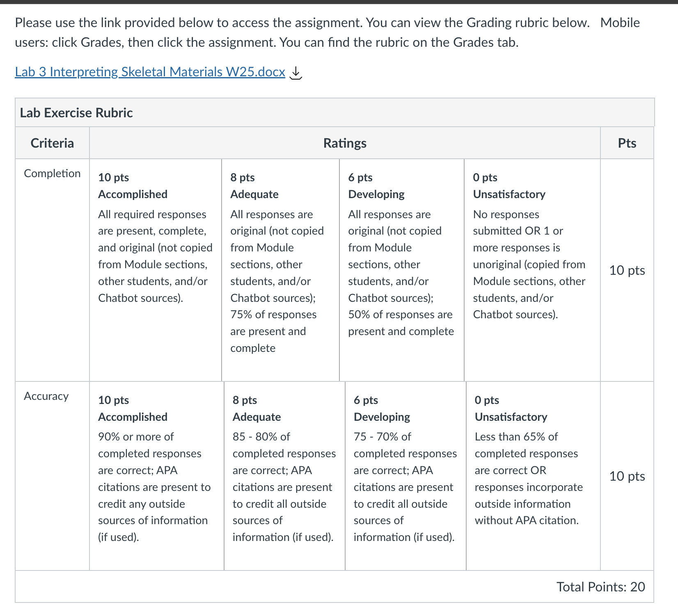Click the instruction paragraph about Grading rubric
Screen dimensions: 678x616
(328, 32)
